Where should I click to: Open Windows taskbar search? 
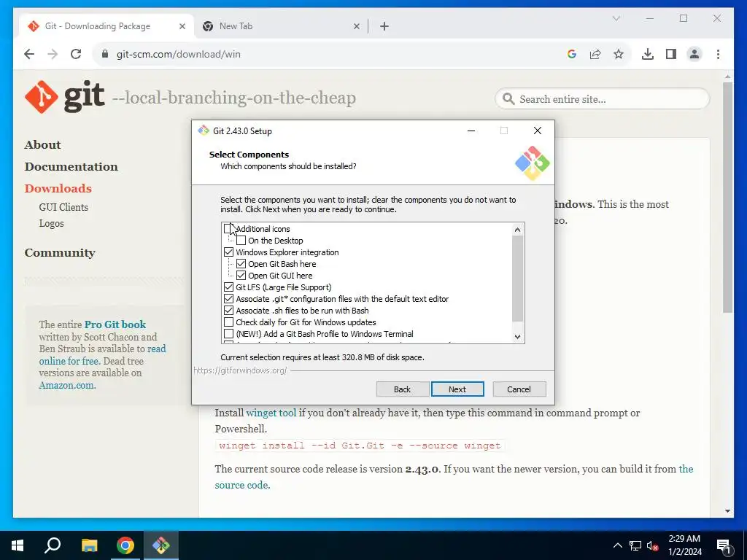(x=53, y=545)
